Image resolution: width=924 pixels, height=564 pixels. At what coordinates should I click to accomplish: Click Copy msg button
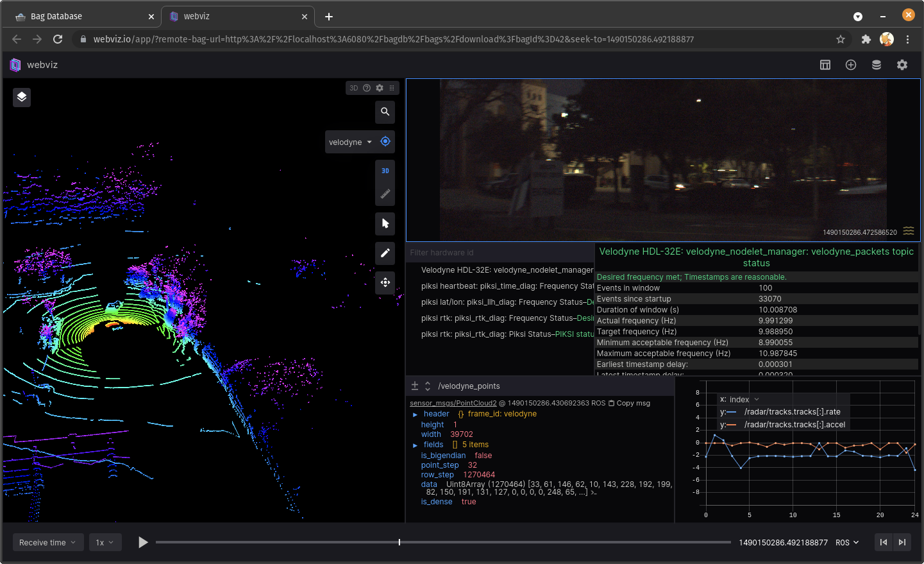(629, 403)
